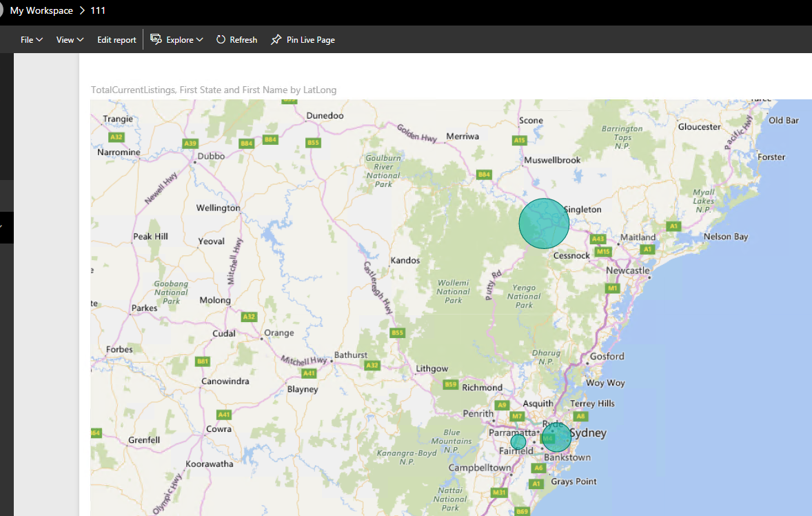Viewport: 812px width, 516px height.
Task: Expand the Explore chevron arrow
Action: (200, 40)
